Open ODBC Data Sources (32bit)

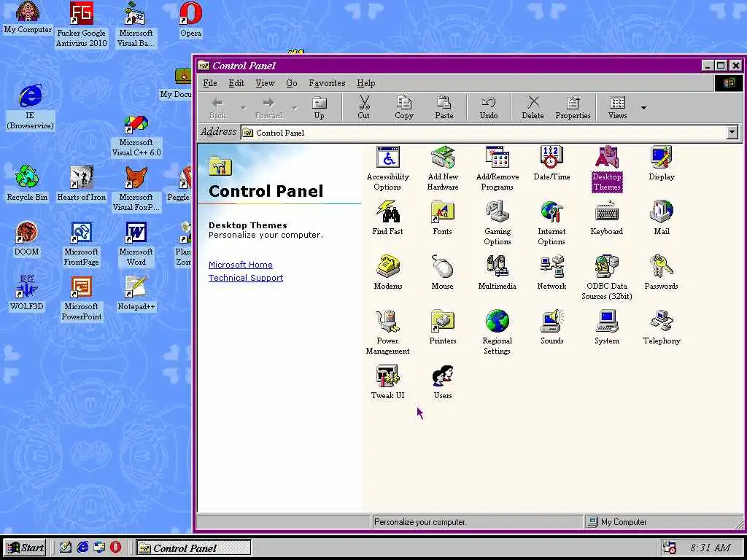tap(607, 278)
